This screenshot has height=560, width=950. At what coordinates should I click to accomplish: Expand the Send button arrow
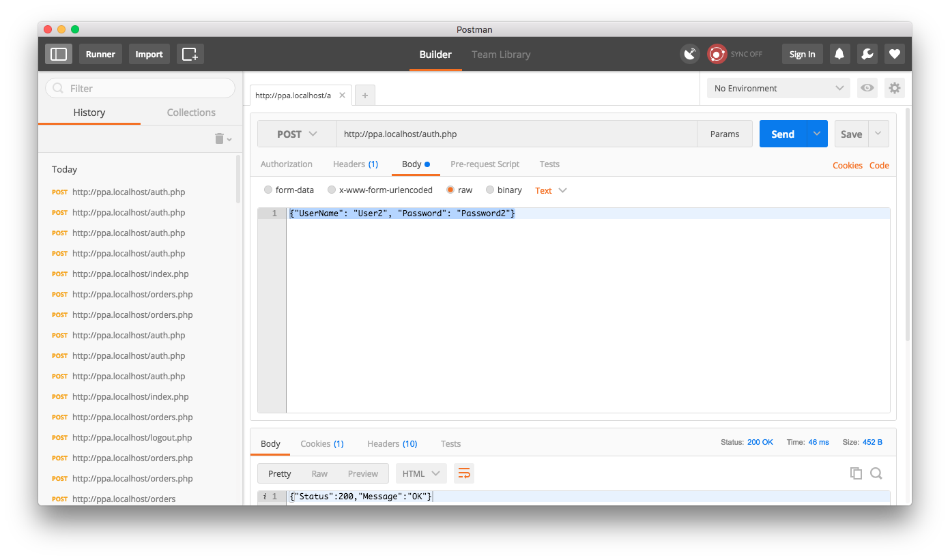click(x=817, y=134)
